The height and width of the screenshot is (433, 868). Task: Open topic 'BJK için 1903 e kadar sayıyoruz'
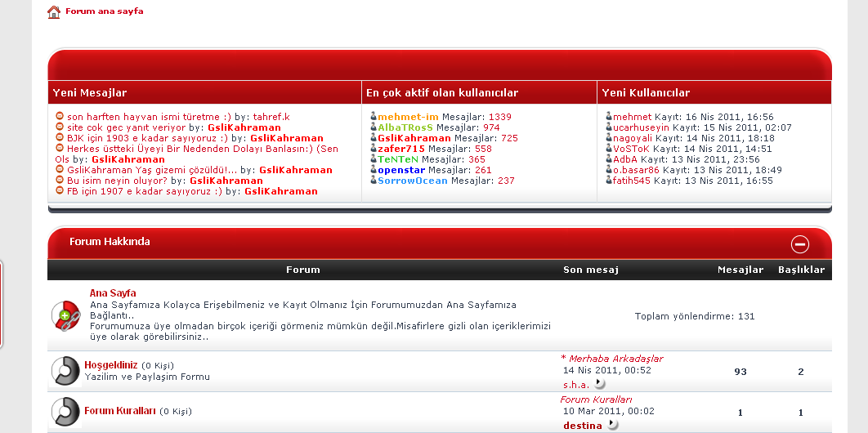point(147,138)
